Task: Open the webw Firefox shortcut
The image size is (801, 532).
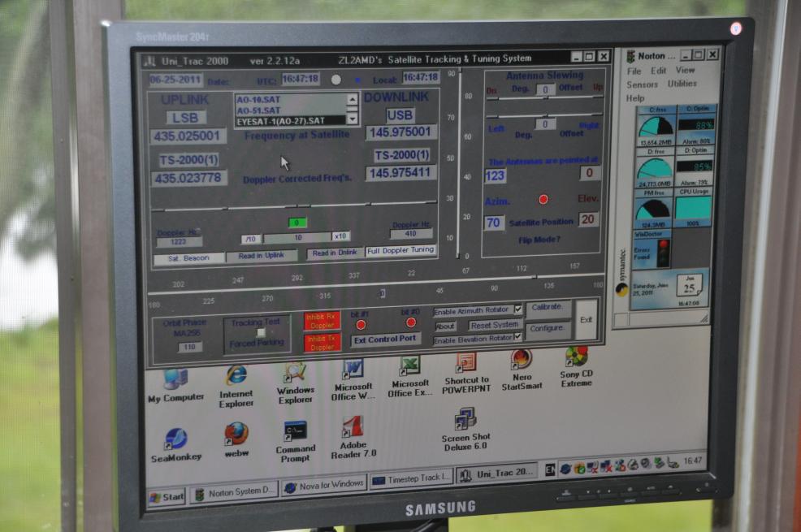Action: (x=236, y=439)
